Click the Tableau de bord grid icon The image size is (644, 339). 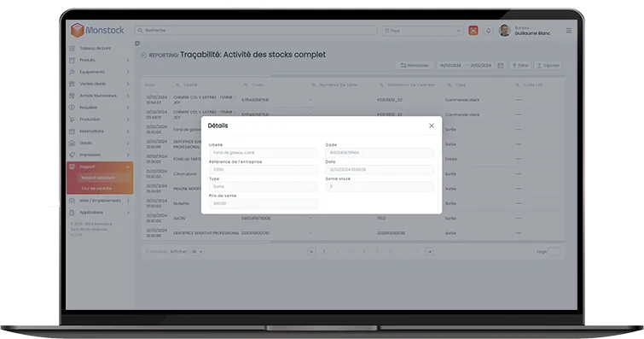(72, 48)
